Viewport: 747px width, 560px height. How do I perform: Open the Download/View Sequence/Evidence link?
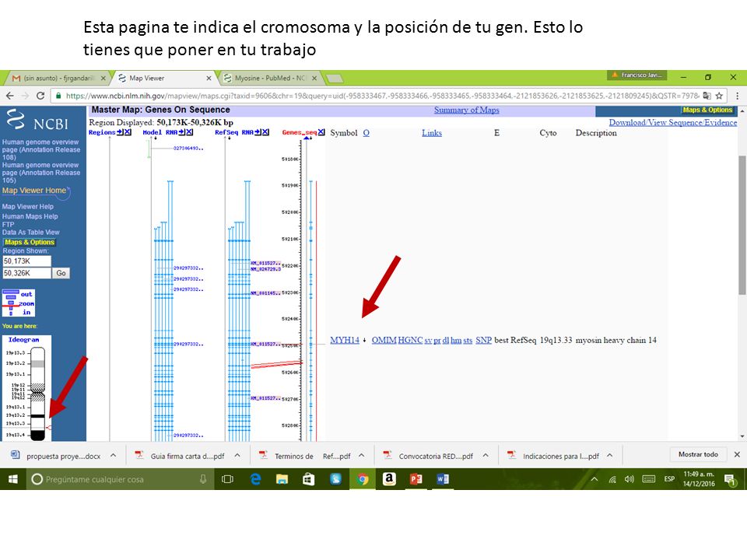click(x=672, y=122)
